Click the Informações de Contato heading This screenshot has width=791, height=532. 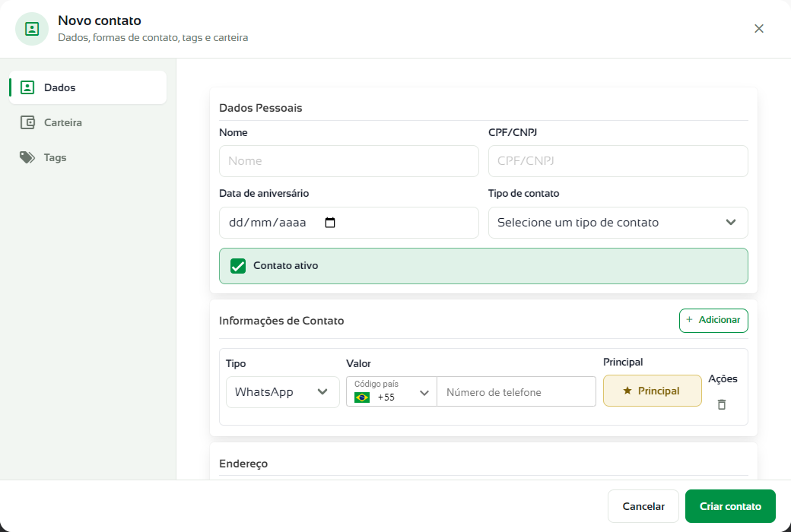pyautogui.click(x=281, y=321)
